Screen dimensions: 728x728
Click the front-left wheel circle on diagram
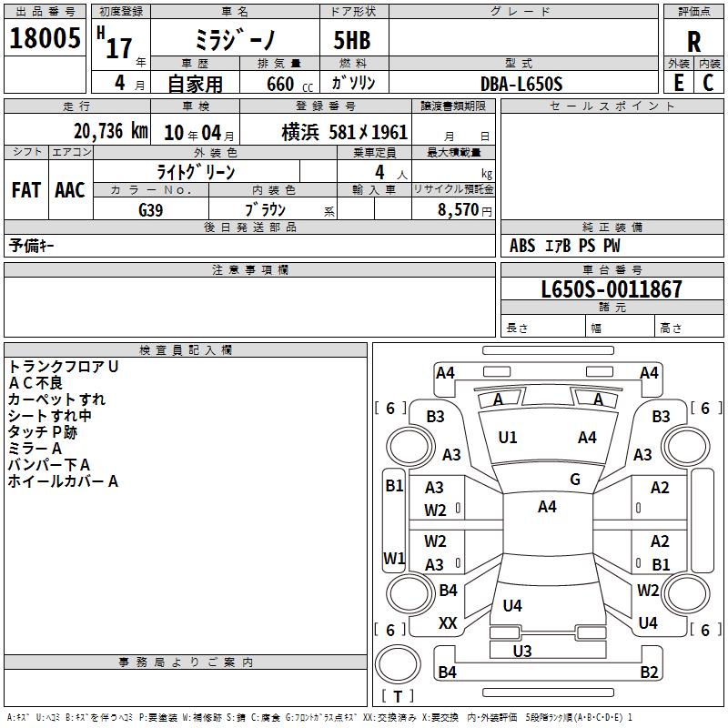tap(409, 447)
